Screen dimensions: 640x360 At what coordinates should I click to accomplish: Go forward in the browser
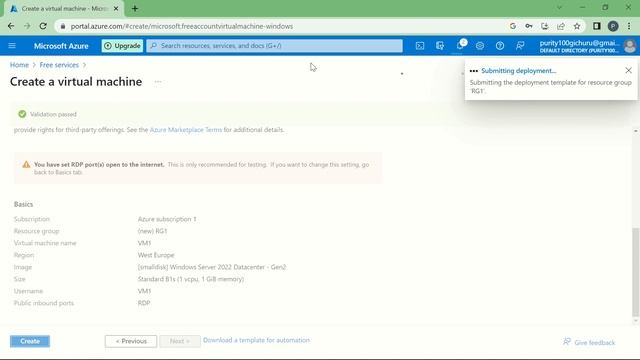click(x=27, y=26)
